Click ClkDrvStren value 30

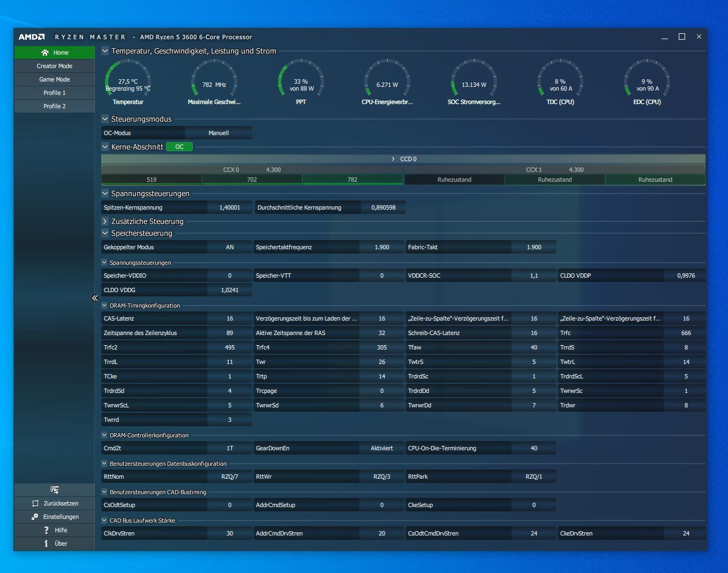click(x=230, y=533)
